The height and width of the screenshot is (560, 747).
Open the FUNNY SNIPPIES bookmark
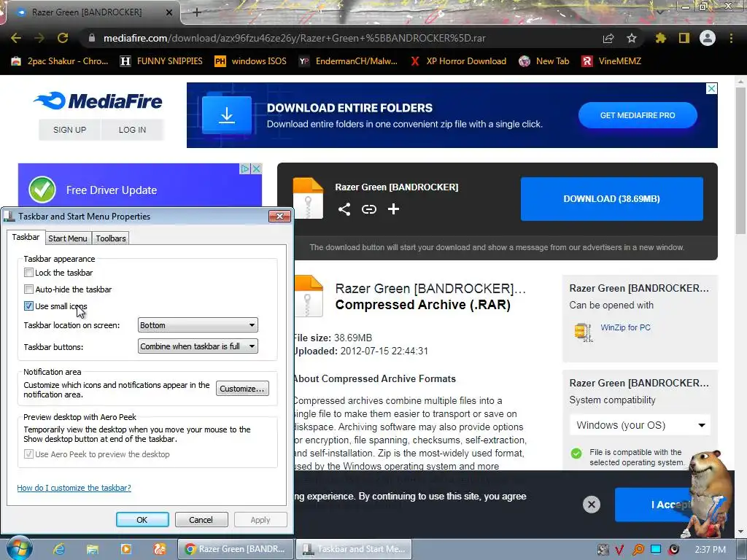pos(161,61)
